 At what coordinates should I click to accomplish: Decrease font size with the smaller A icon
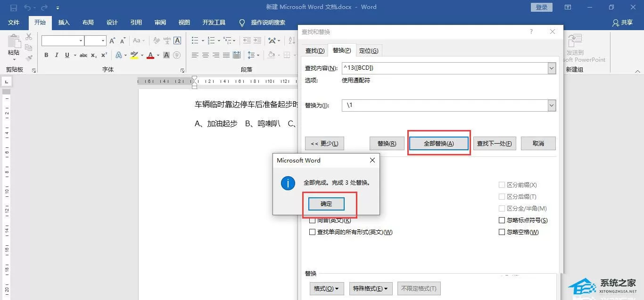pos(122,41)
